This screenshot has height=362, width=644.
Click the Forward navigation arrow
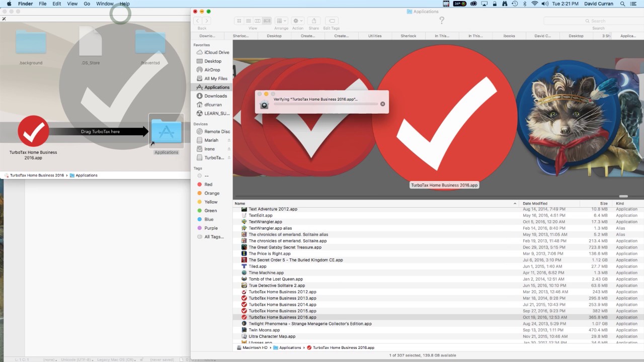click(206, 21)
